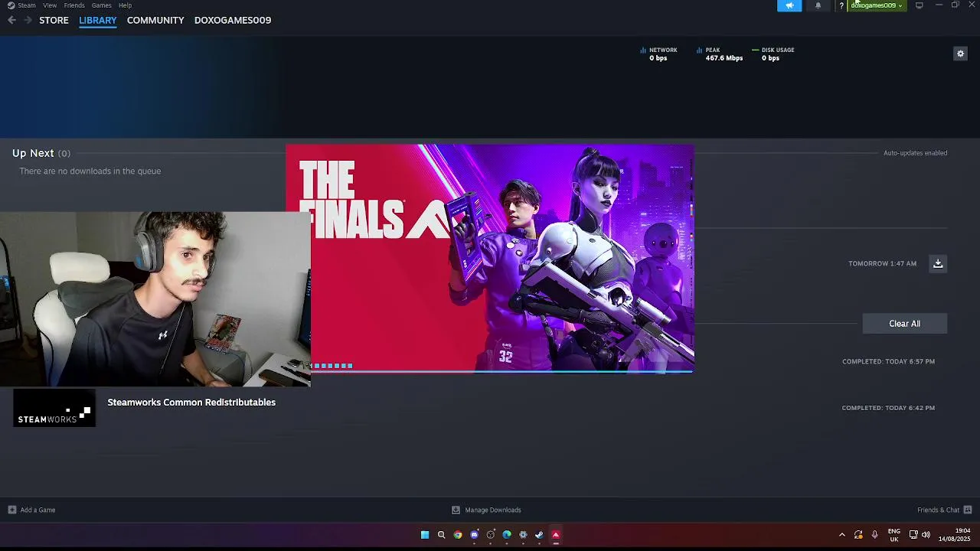Open the Windows Start button
This screenshot has height=551, width=980.
point(425,535)
